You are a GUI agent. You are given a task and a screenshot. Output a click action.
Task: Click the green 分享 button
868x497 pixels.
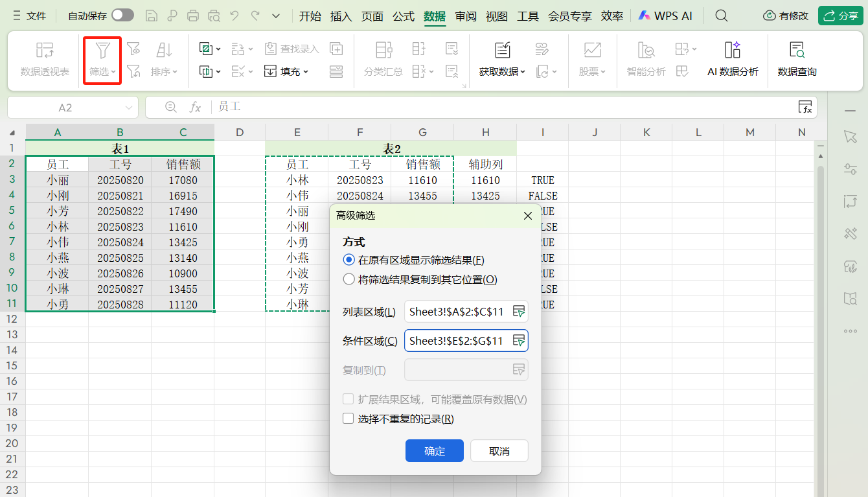click(841, 16)
